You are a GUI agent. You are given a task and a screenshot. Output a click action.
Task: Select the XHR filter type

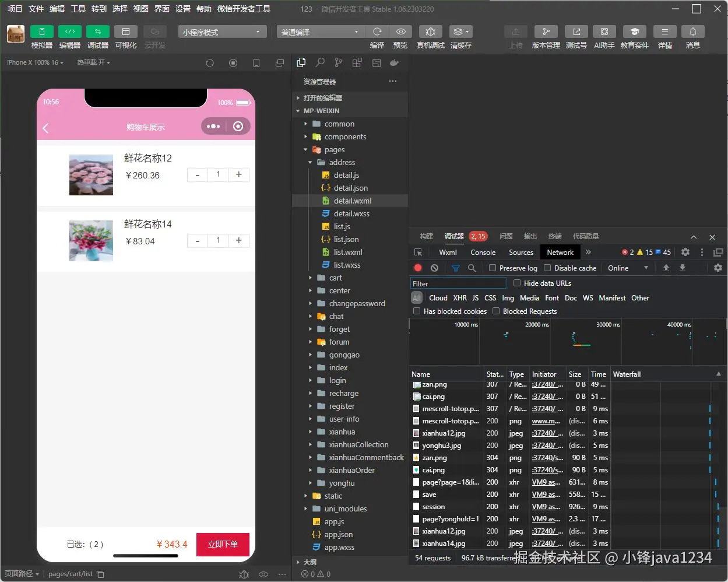tap(460, 297)
